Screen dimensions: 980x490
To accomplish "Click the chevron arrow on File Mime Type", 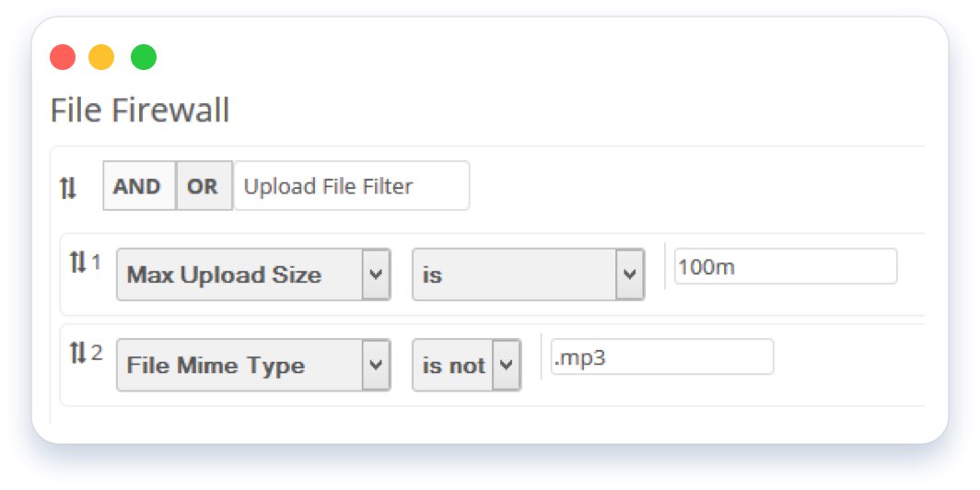I will click(376, 365).
